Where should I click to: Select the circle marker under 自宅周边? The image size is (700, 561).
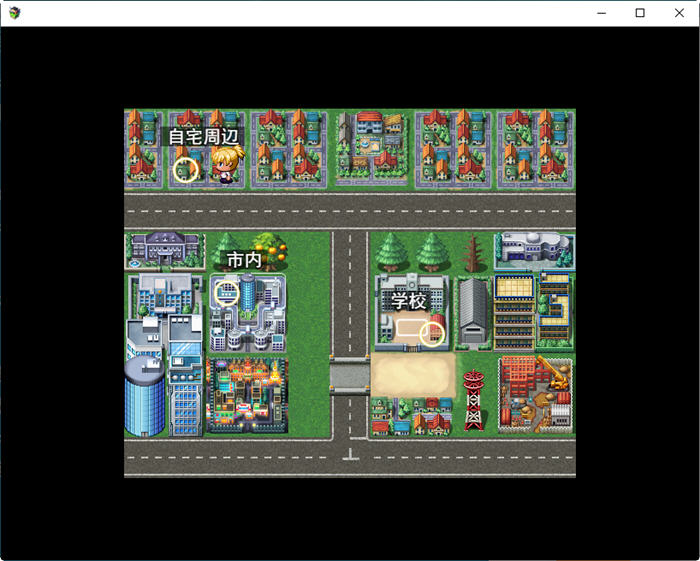coord(185,169)
